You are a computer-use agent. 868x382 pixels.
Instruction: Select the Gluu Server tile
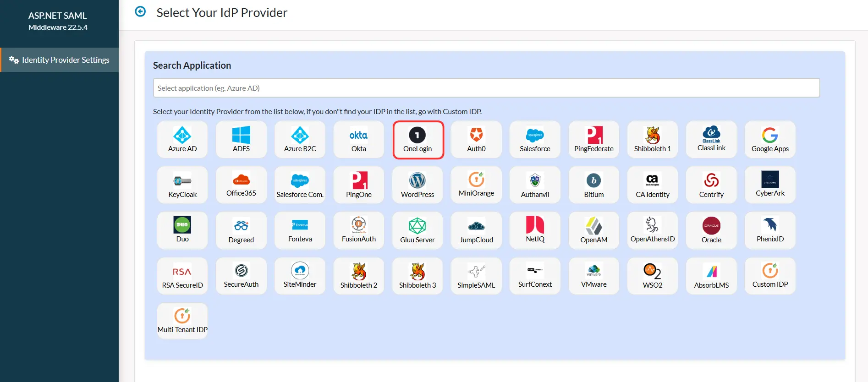pos(418,230)
